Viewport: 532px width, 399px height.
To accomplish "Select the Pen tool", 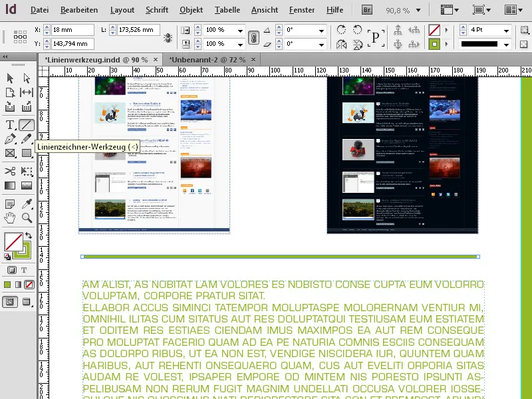I will pos(10,139).
